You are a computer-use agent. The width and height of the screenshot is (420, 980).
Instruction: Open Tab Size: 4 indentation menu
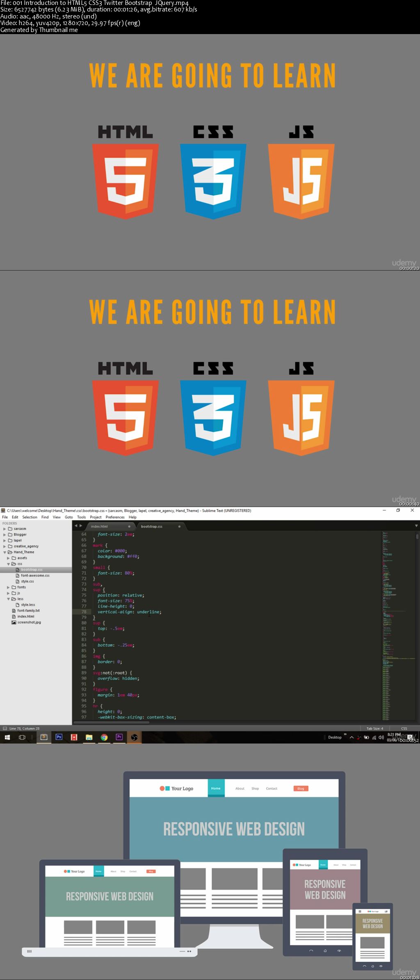click(x=375, y=728)
